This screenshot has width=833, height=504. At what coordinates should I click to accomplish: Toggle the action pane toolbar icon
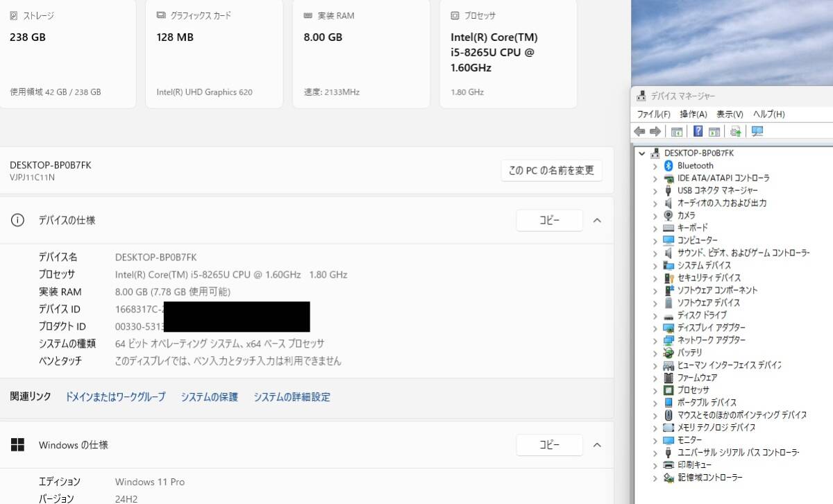[x=714, y=131]
